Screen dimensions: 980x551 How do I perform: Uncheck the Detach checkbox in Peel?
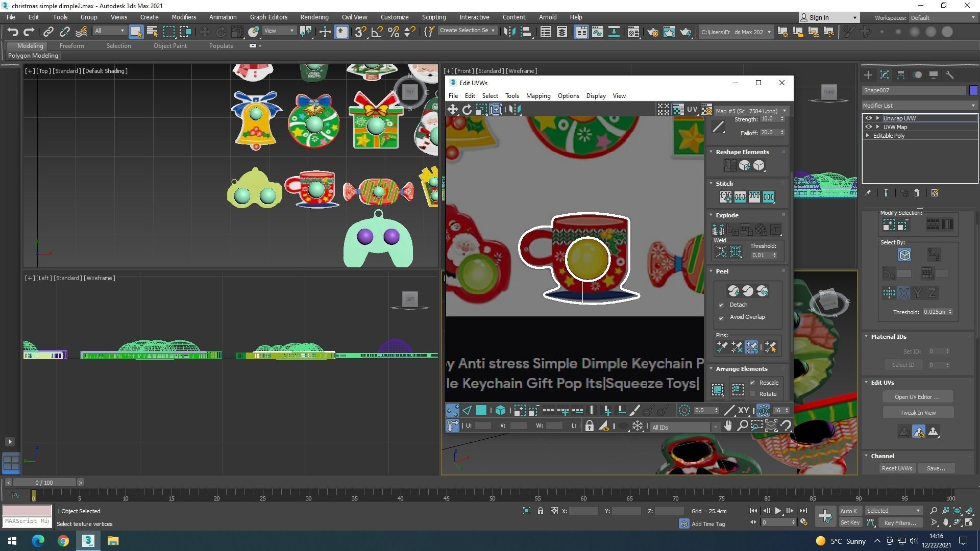pyautogui.click(x=721, y=305)
